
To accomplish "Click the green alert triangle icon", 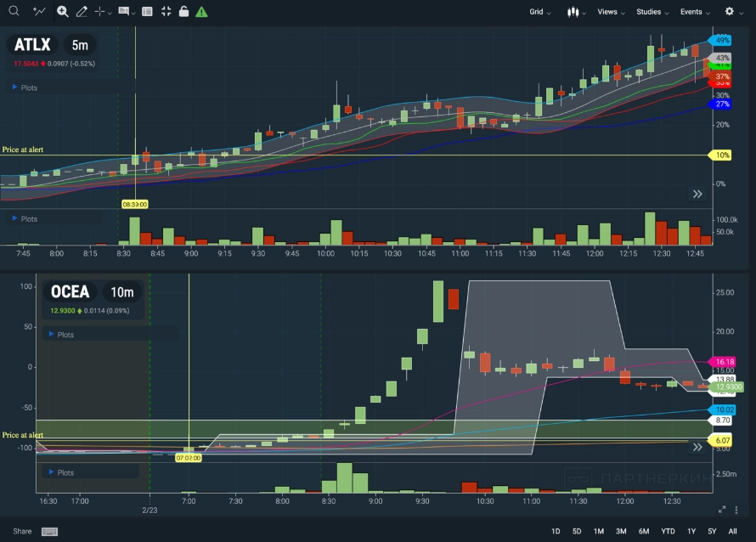I will pos(201,12).
